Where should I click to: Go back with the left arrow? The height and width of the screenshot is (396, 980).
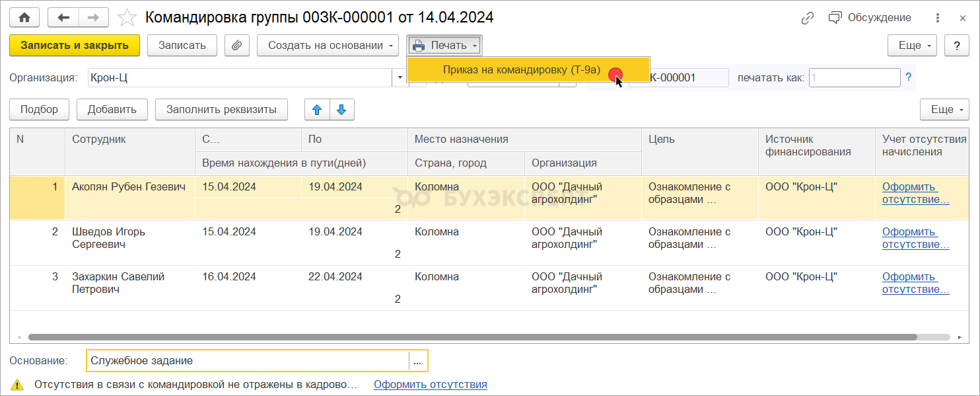pyautogui.click(x=64, y=18)
